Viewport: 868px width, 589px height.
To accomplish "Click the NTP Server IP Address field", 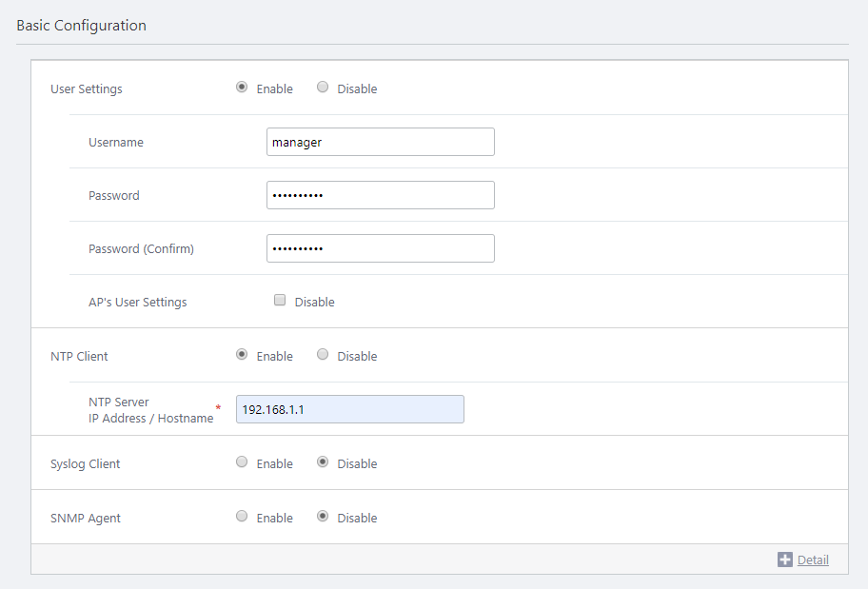I will tap(349, 409).
